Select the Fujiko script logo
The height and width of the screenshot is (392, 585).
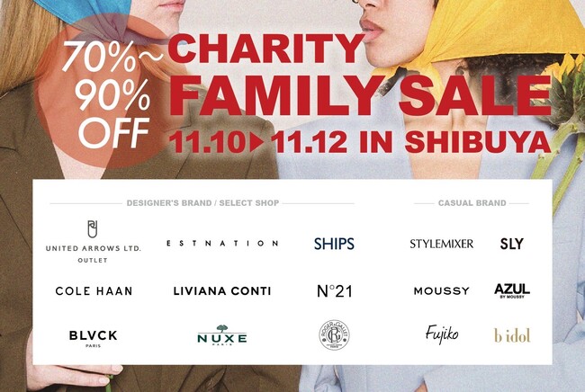[441, 334]
